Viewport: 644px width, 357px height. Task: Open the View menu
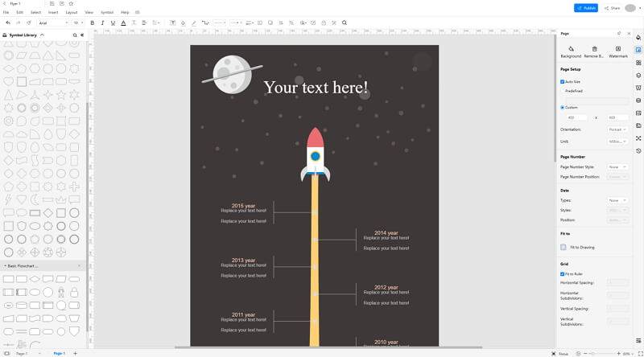click(89, 12)
